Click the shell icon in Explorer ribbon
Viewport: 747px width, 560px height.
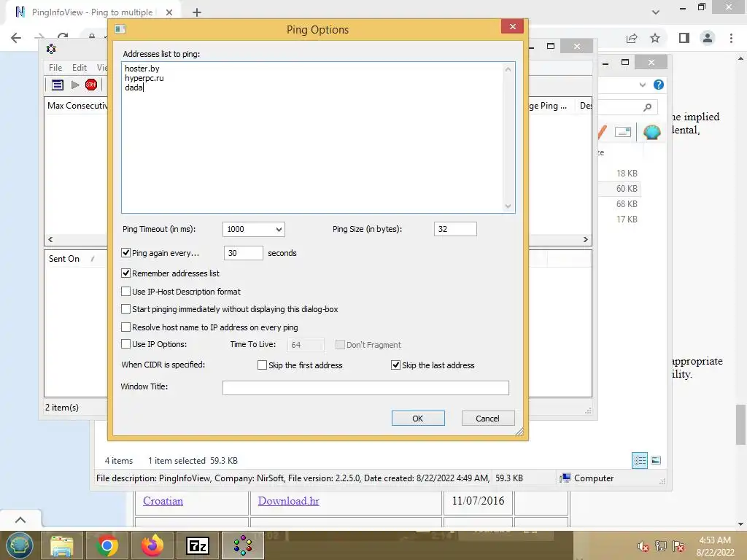tap(651, 131)
